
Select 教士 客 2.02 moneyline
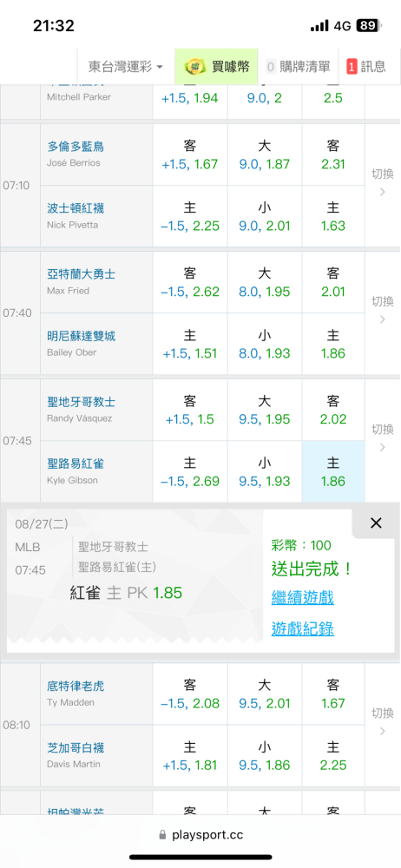(333, 410)
